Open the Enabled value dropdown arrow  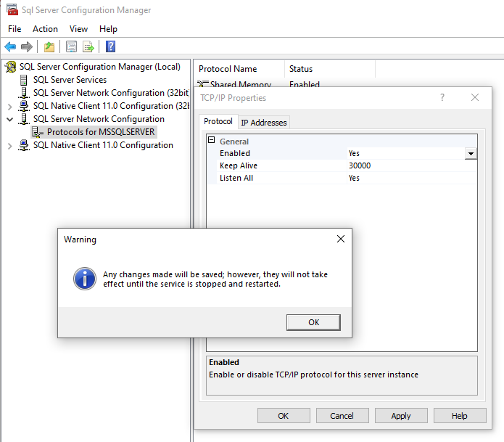point(471,153)
